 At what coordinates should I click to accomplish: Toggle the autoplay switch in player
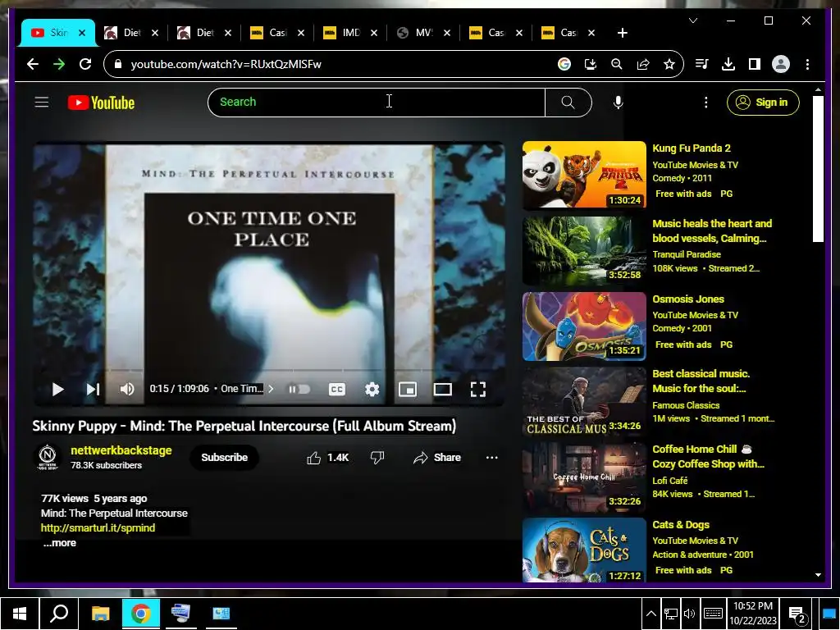coord(300,390)
